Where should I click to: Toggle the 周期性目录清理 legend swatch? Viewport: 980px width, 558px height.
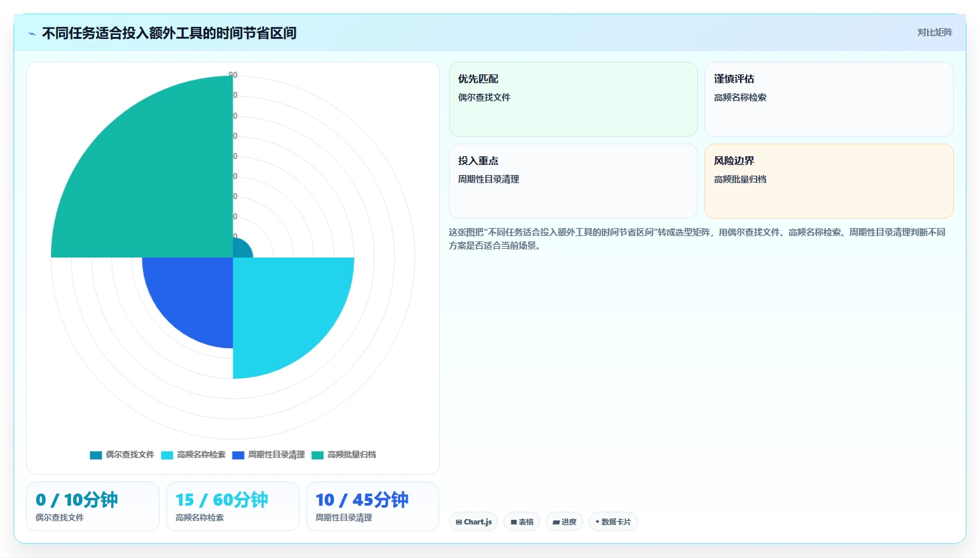click(238, 455)
